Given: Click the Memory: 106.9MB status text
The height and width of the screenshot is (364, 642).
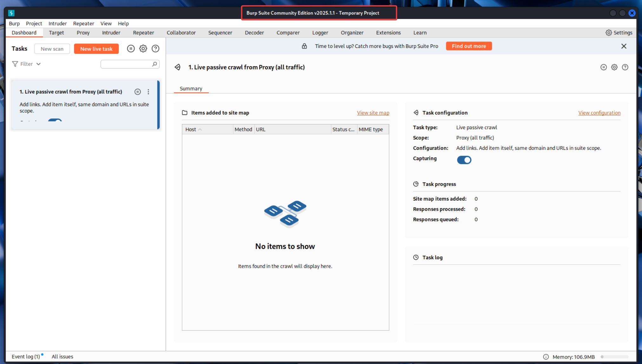Looking at the screenshot, I should pyautogui.click(x=573, y=357).
